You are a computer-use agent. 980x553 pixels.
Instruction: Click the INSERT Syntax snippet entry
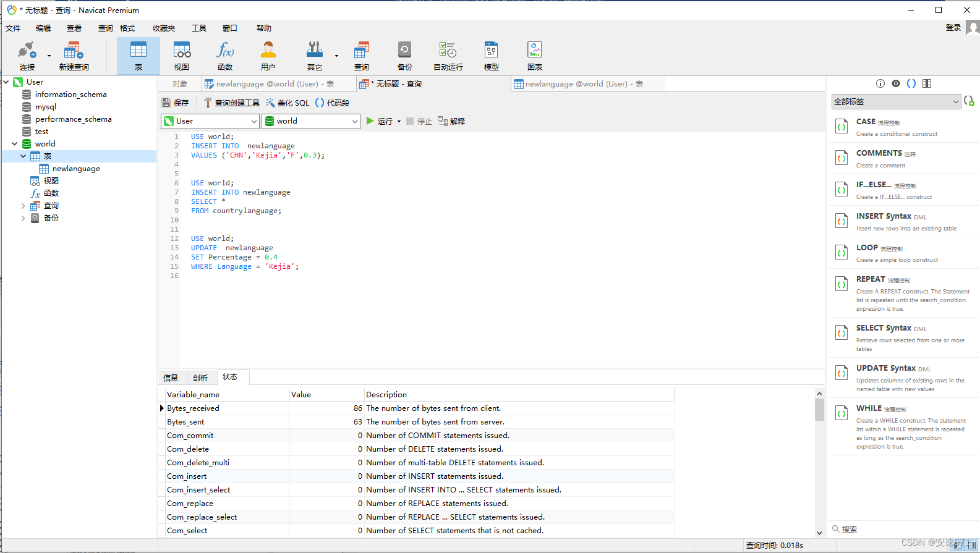[x=904, y=221]
